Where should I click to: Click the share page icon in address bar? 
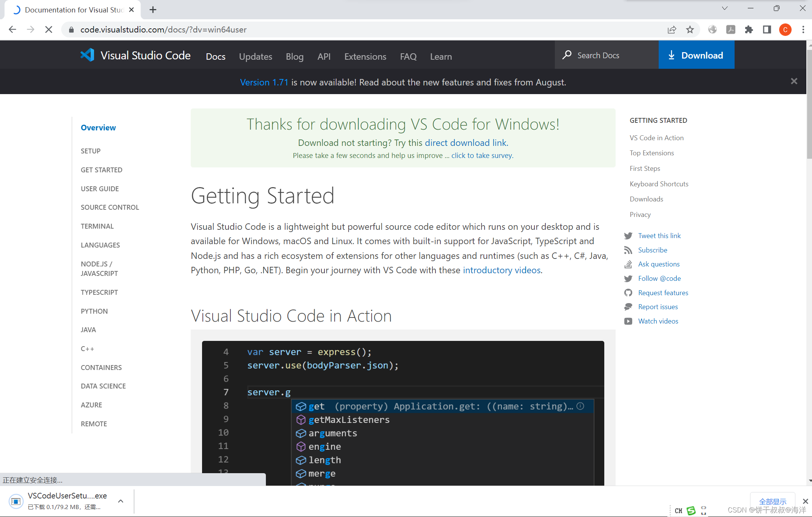click(672, 29)
